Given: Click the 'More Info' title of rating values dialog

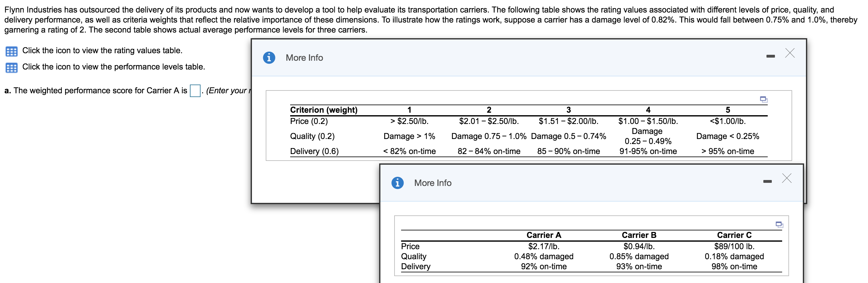Looking at the screenshot, I should (304, 58).
